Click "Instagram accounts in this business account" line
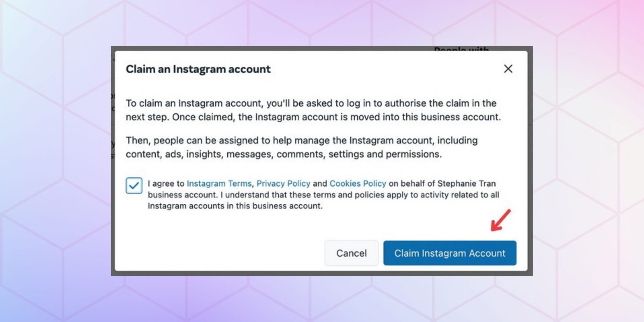The image size is (644, 322). click(x=235, y=206)
